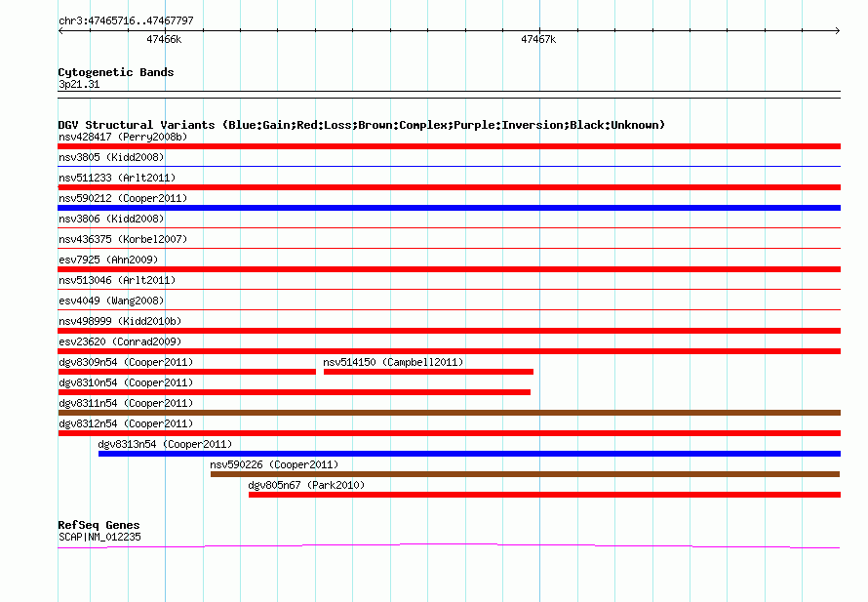Click the brown bar under nsv590226

click(x=525, y=474)
